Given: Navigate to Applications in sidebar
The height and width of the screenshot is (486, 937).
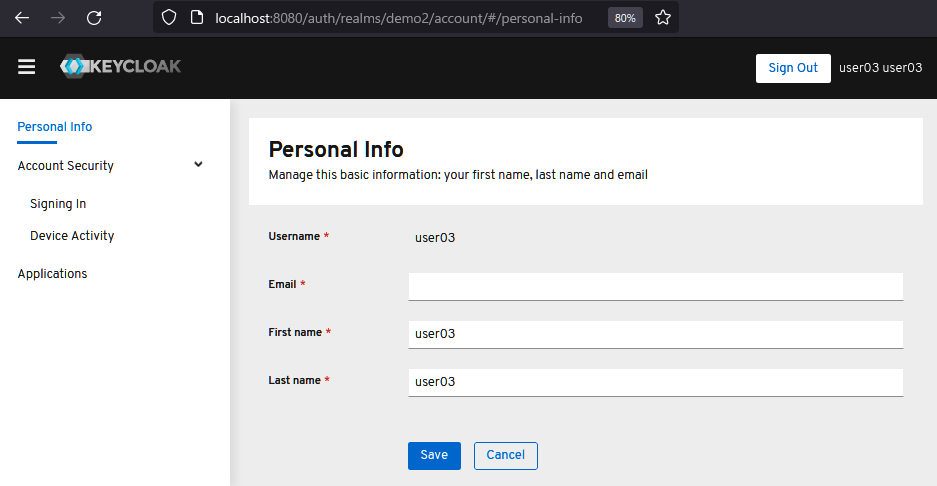Looking at the screenshot, I should (53, 274).
